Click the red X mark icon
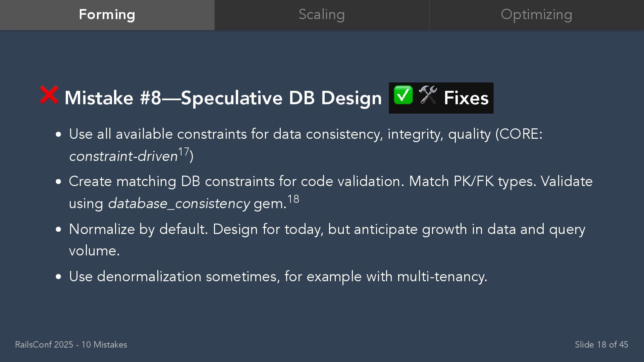This screenshot has height=362, width=644. tap(49, 95)
